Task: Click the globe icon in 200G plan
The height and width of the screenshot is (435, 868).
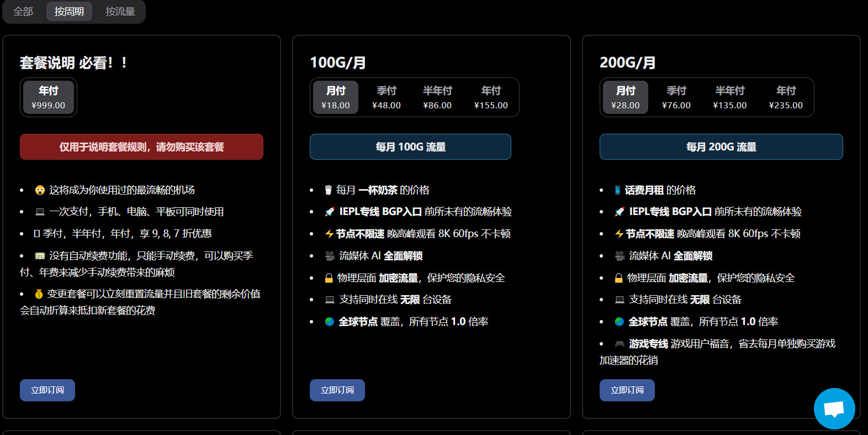Action: (x=620, y=322)
